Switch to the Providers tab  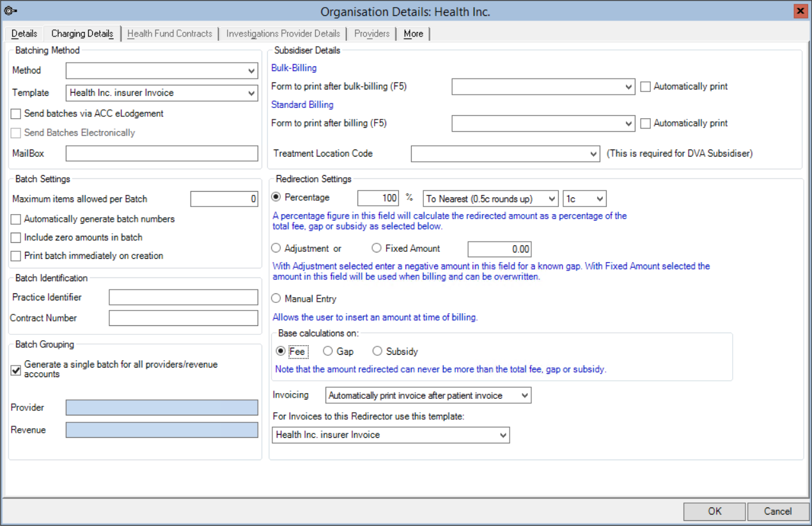[372, 33]
